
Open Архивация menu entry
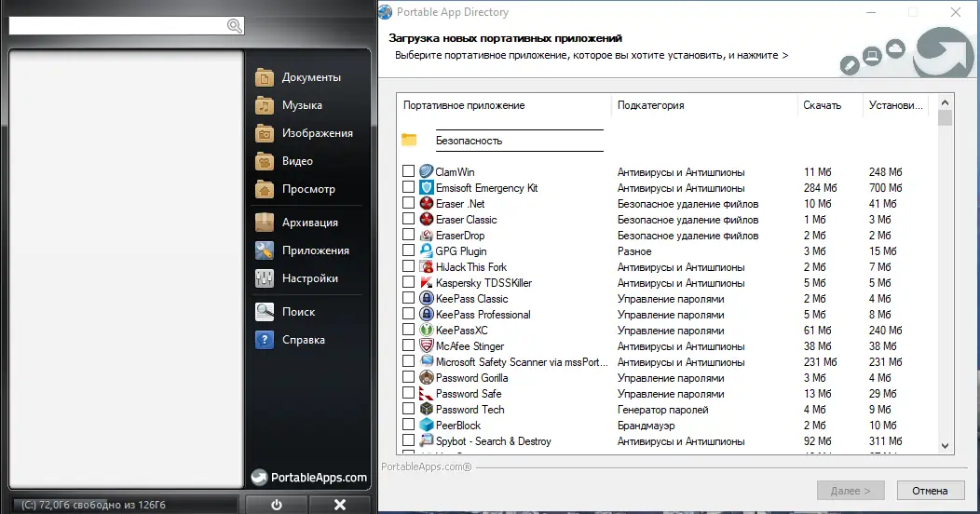(x=306, y=223)
